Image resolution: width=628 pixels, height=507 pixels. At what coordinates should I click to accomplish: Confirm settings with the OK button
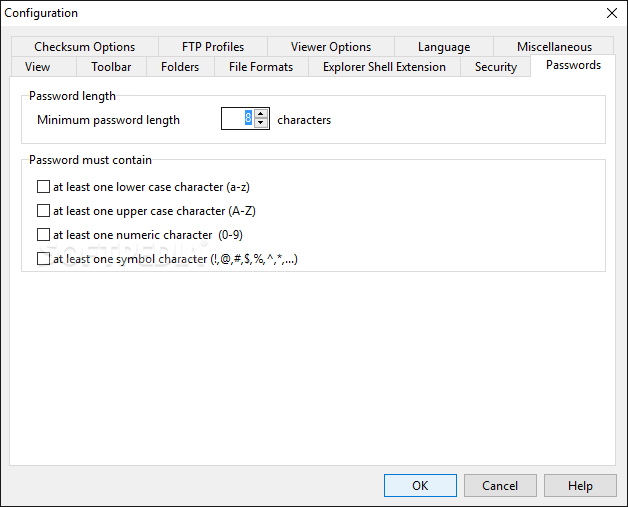[x=420, y=486]
